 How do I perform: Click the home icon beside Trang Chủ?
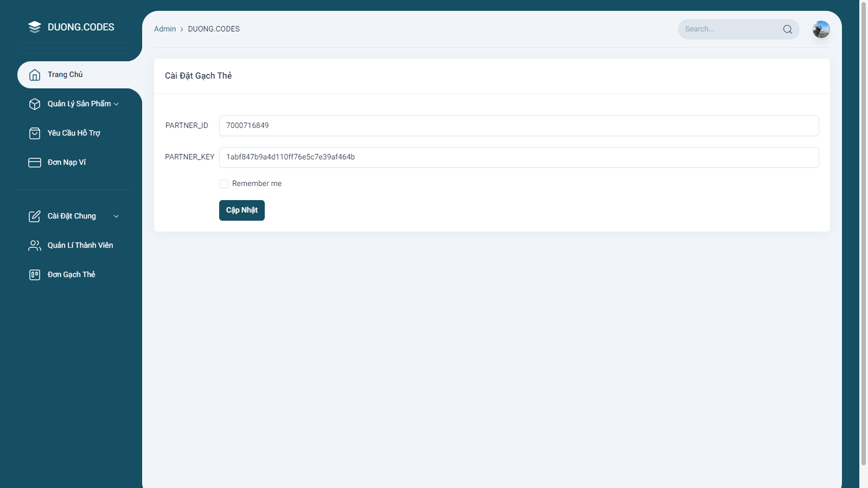[35, 75]
